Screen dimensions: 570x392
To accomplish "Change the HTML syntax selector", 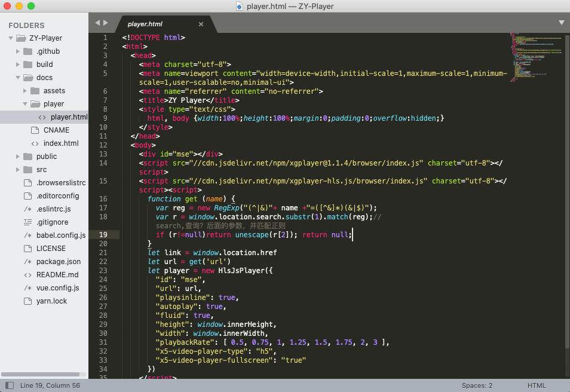I will tap(537, 385).
